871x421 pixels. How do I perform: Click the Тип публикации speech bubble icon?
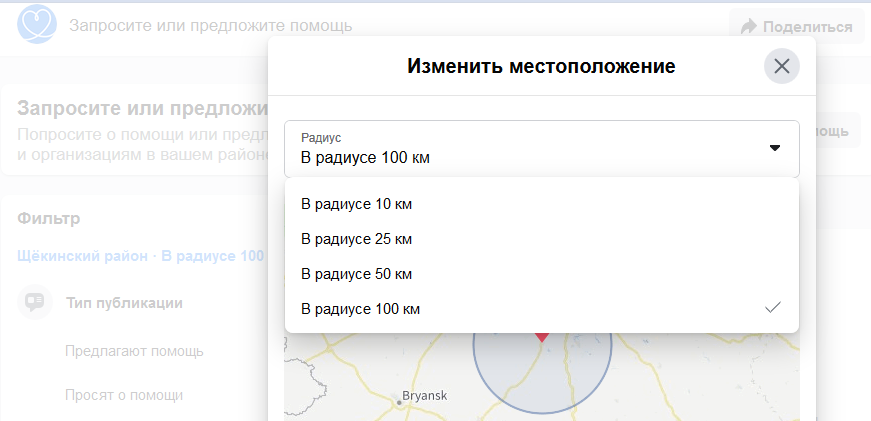(x=34, y=302)
